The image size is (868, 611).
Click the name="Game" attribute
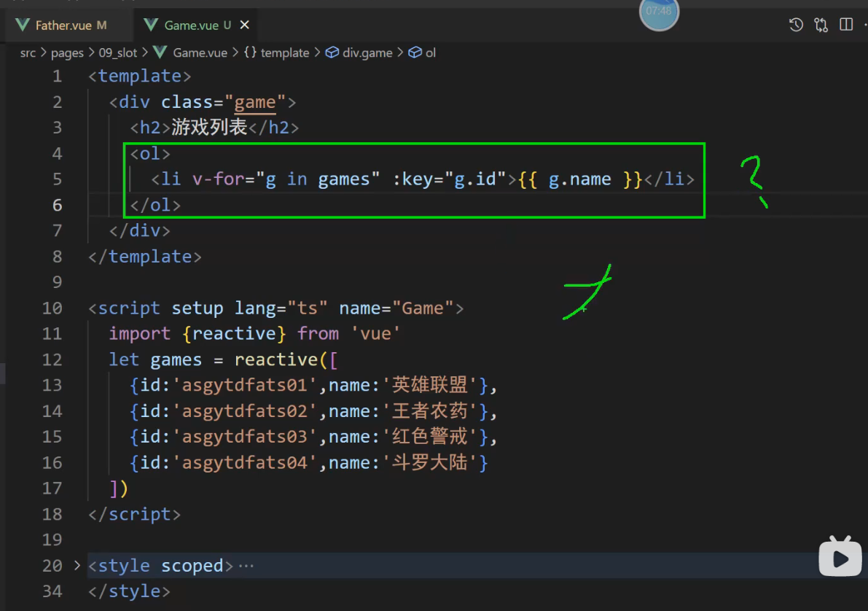396,308
